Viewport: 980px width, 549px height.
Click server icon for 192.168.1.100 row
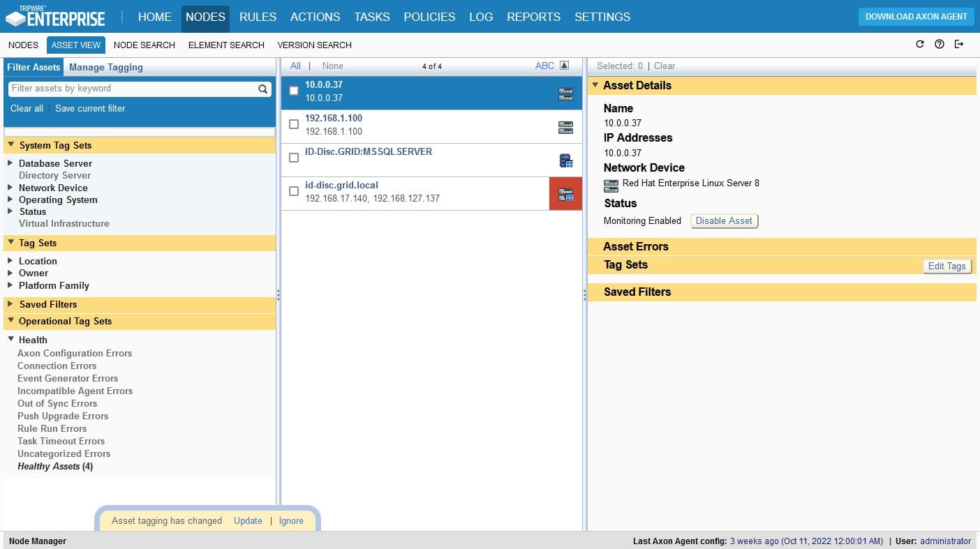point(565,128)
